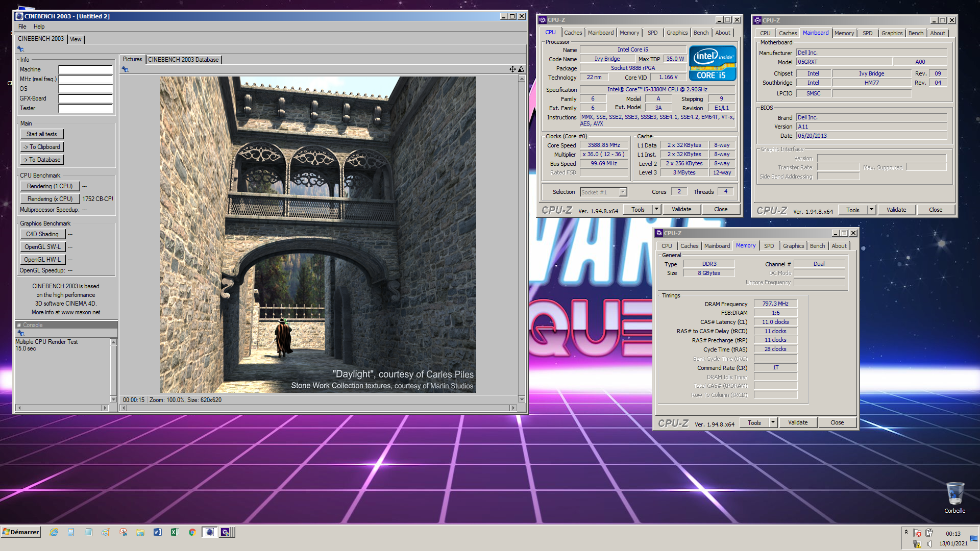980x551 pixels.
Task: Click the Démarrer start button
Action: point(21,532)
